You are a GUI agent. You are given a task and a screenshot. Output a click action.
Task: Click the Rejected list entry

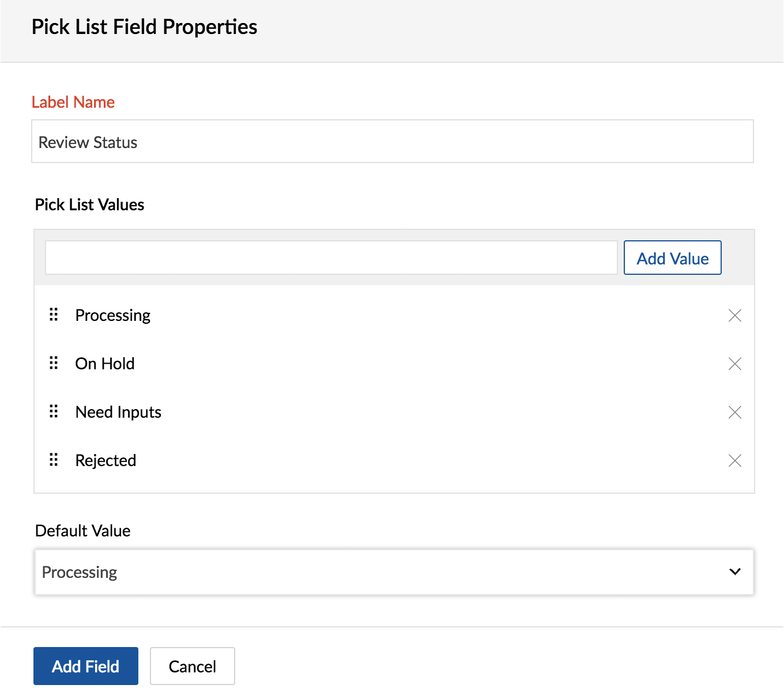pos(105,460)
